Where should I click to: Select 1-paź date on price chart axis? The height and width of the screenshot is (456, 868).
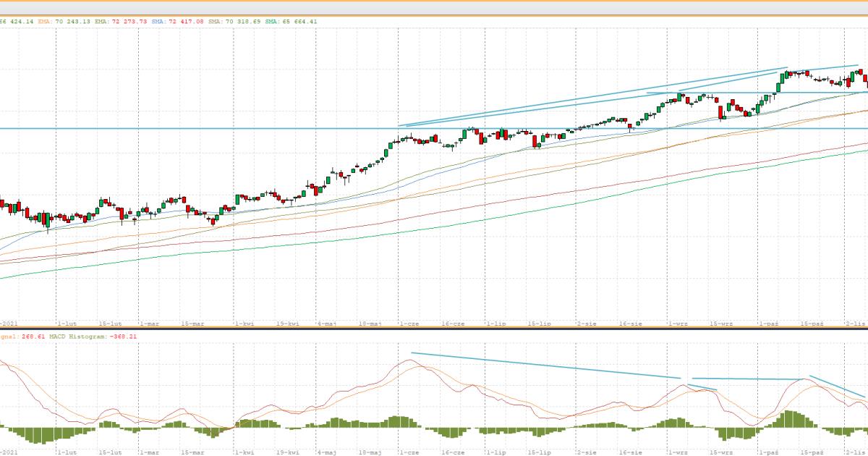pyautogui.click(x=766, y=324)
